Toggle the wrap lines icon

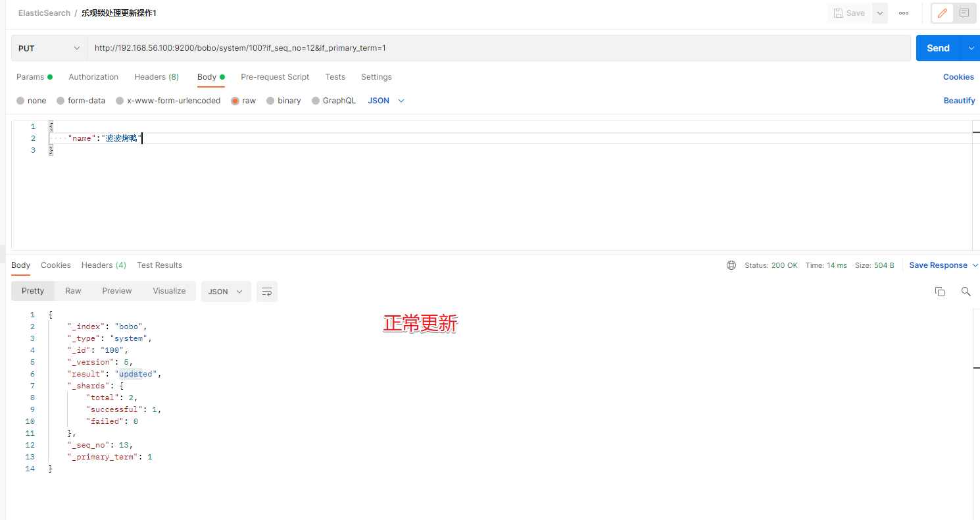point(267,292)
